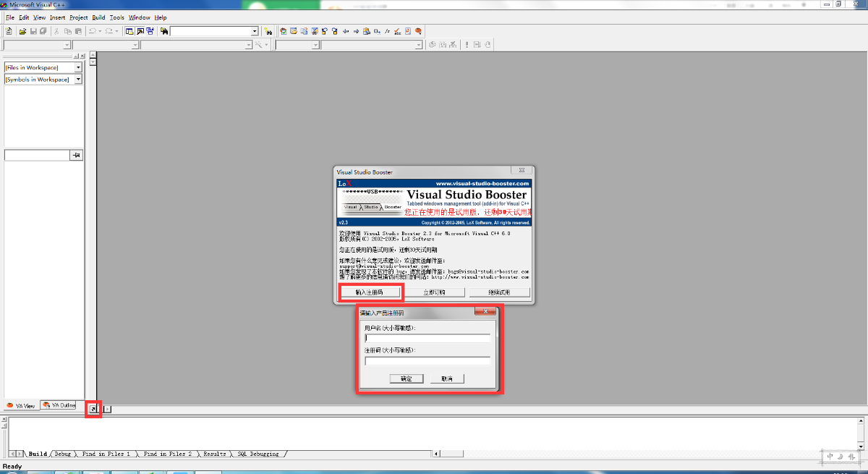Toggle the Output pane icon
The image size is (868, 474).
tap(140, 31)
